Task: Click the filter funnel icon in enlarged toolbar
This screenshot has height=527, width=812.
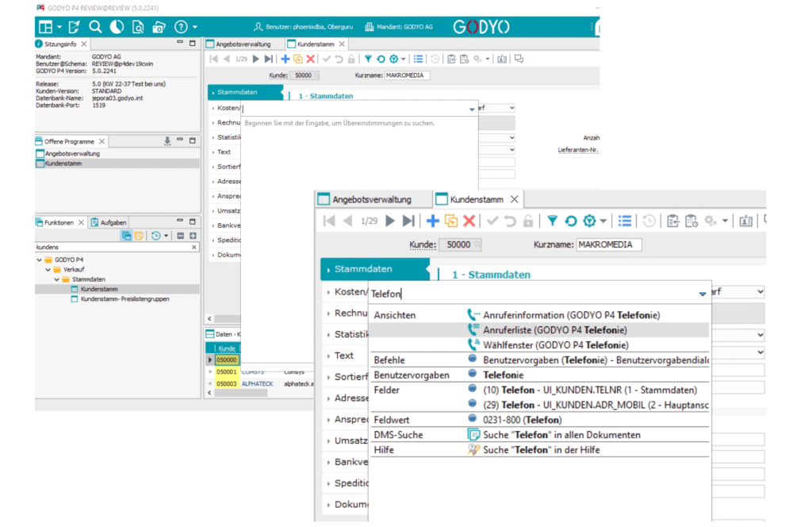Action: click(x=552, y=221)
